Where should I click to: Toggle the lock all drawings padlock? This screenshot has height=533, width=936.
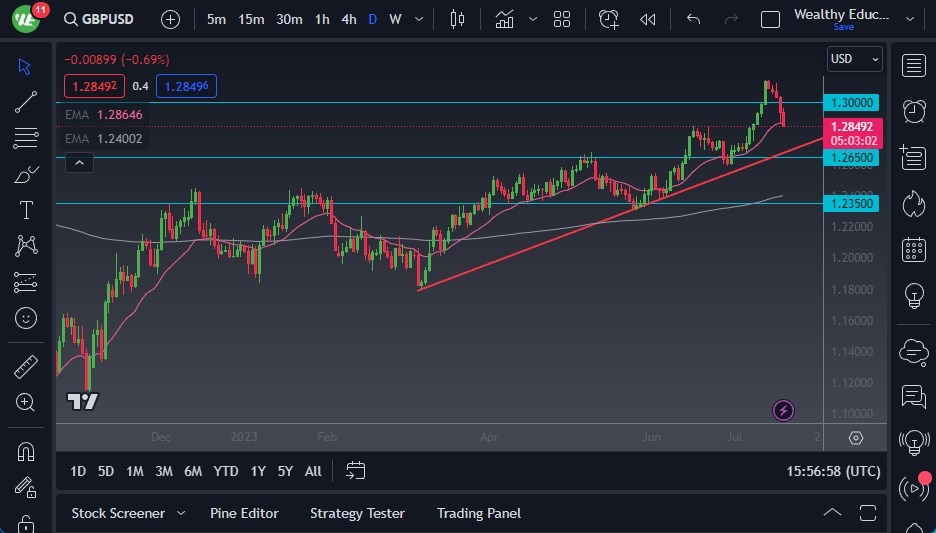pos(26,522)
